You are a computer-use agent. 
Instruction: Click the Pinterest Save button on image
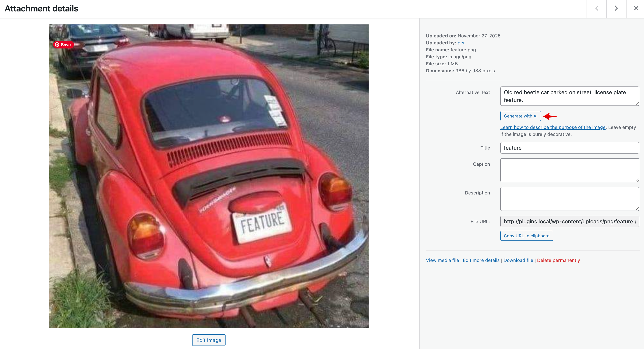pyautogui.click(x=63, y=45)
